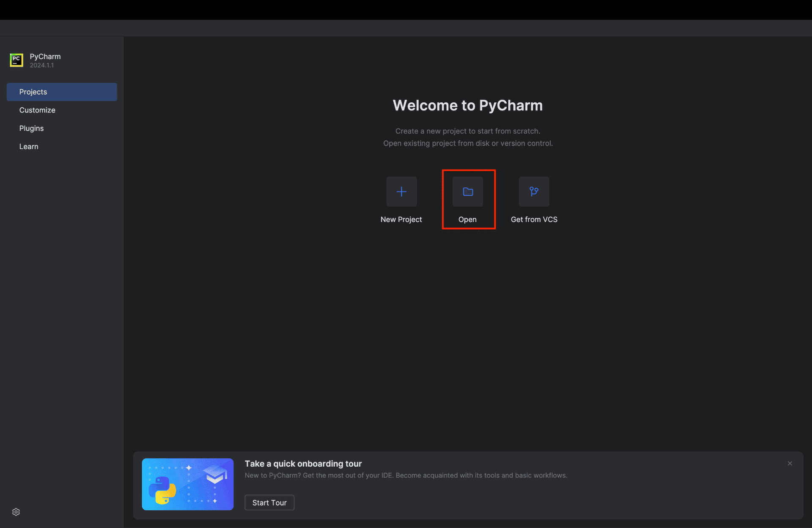Image resolution: width=812 pixels, height=528 pixels.
Task: Click the PyCharm name in the sidebar
Action: (45, 56)
